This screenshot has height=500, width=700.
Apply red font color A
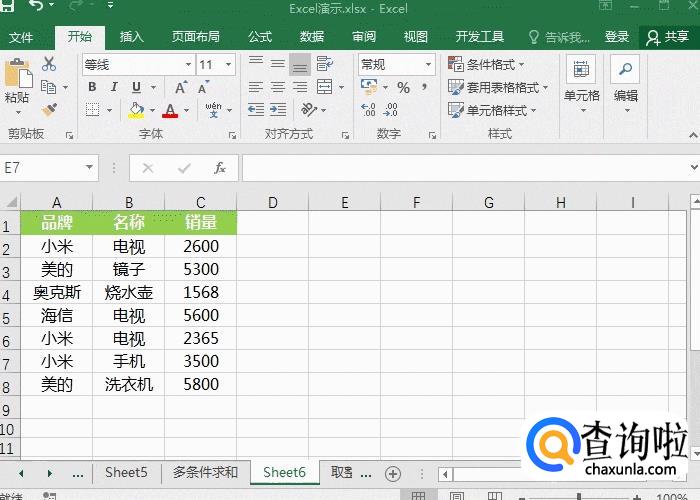pos(170,110)
